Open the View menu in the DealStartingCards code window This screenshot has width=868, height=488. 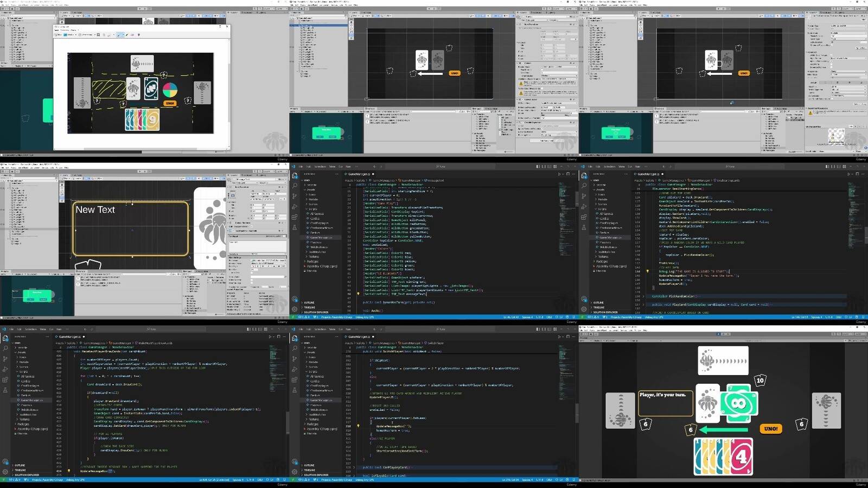622,167
